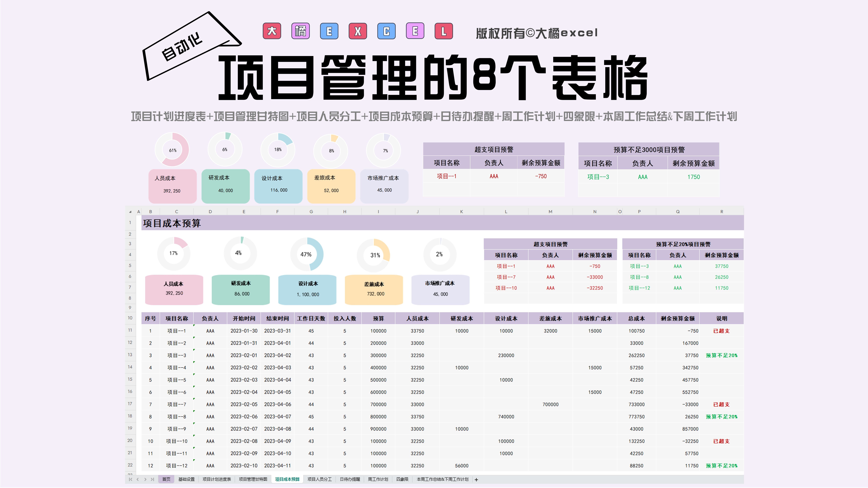Select the 31% 差旅成本 donut chart in the sheet
The width and height of the screenshot is (868, 488).
click(373, 255)
